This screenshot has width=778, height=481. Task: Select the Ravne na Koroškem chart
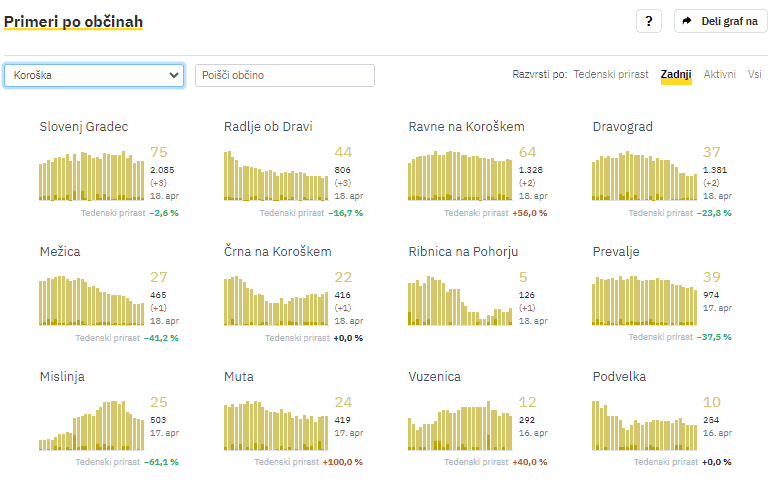[460, 177]
